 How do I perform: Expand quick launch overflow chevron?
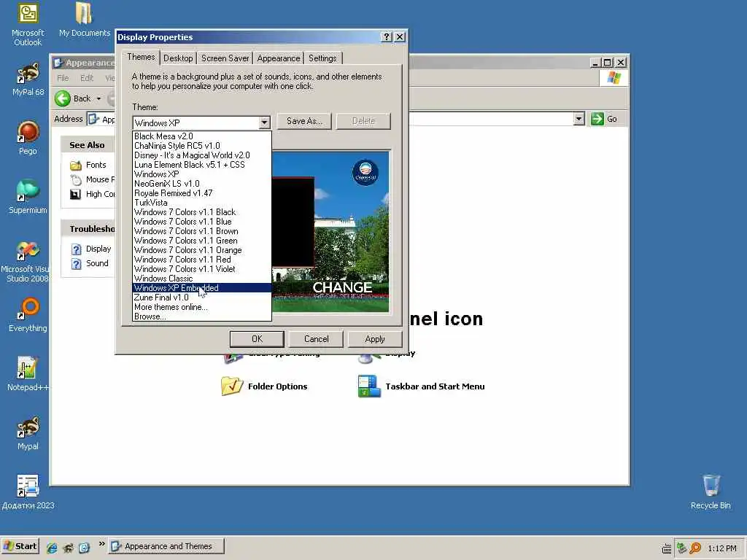pos(102,544)
